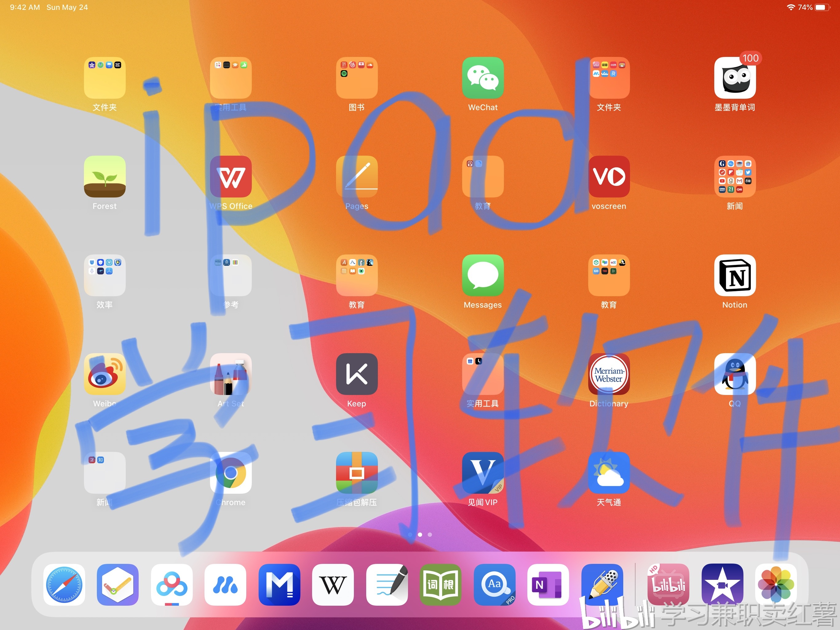
Task: Open the 教育 folder beside Pages
Action: click(x=483, y=177)
